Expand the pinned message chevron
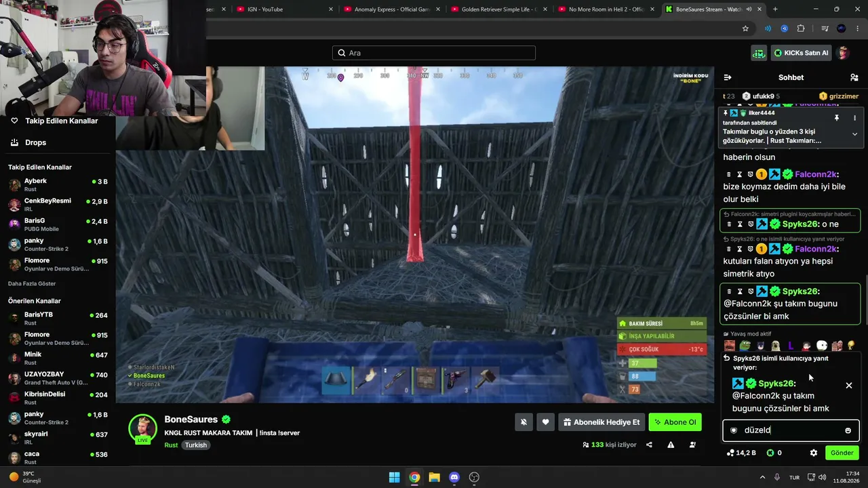Viewport: 868px width, 488px height. pos(854,134)
